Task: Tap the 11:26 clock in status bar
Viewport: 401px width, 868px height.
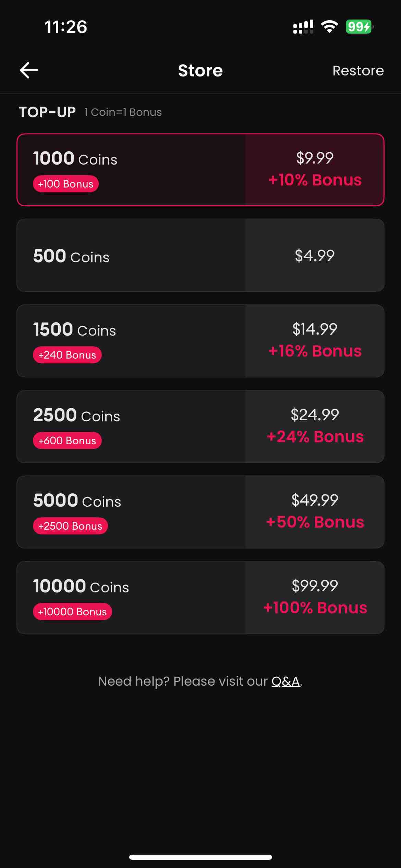Action: pyautogui.click(x=66, y=27)
